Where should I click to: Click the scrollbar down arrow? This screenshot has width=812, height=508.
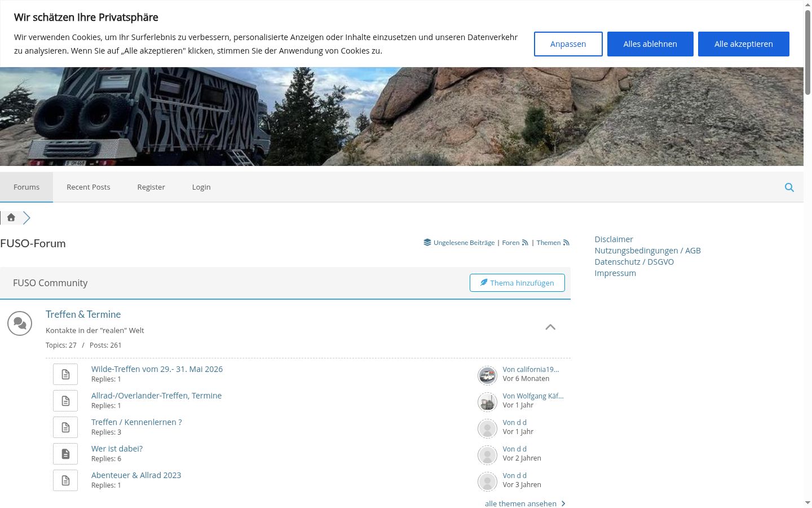tap(807, 502)
